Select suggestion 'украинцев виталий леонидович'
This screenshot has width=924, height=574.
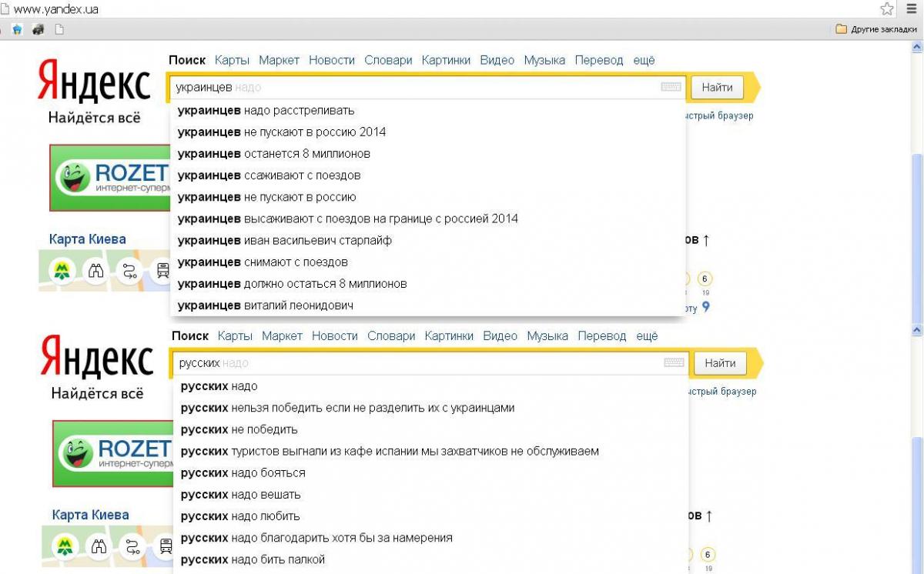pyautogui.click(x=428, y=305)
